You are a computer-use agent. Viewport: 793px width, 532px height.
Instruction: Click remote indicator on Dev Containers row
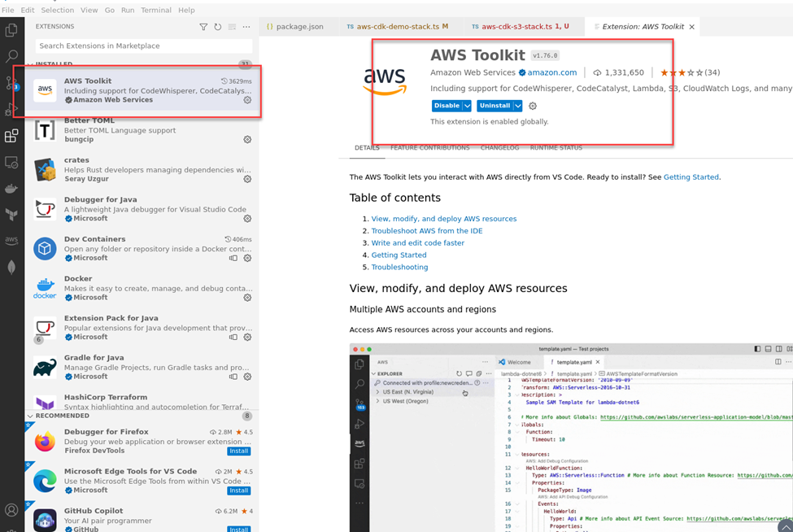(233, 258)
